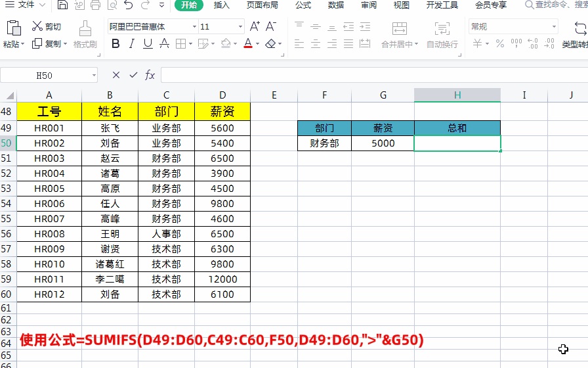Open the font size dropdown
588x368 pixels.
[240, 27]
